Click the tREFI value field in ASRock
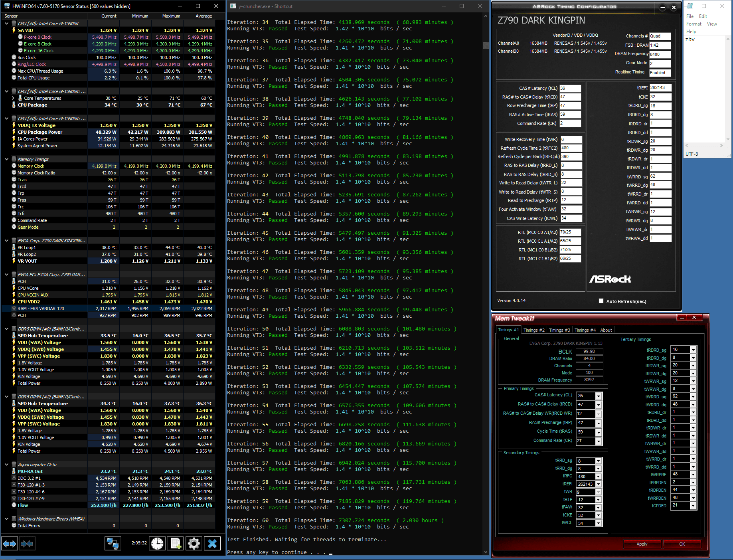The image size is (733, 560). [660, 88]
